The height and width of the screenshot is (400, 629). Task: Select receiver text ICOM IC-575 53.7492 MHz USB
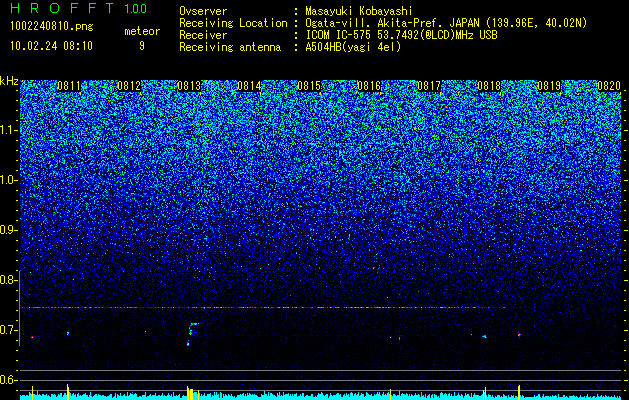402,35
